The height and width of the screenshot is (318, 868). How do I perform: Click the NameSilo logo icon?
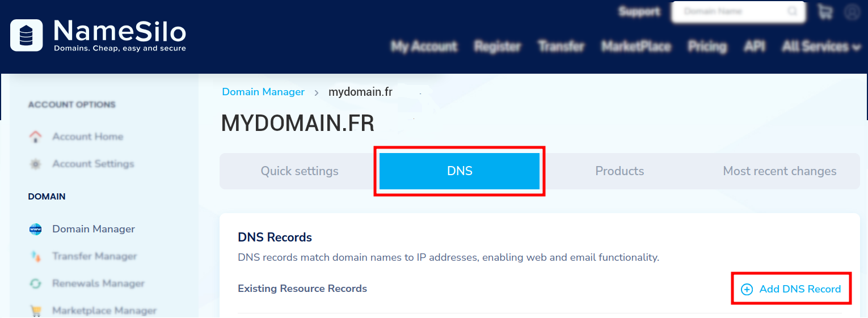(26, 35)
